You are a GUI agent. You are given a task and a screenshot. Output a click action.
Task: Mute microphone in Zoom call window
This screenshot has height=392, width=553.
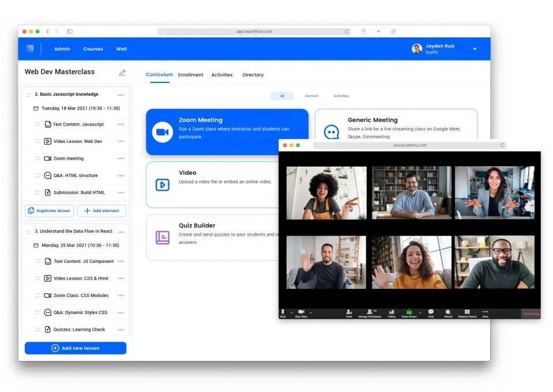coord(283,313)
